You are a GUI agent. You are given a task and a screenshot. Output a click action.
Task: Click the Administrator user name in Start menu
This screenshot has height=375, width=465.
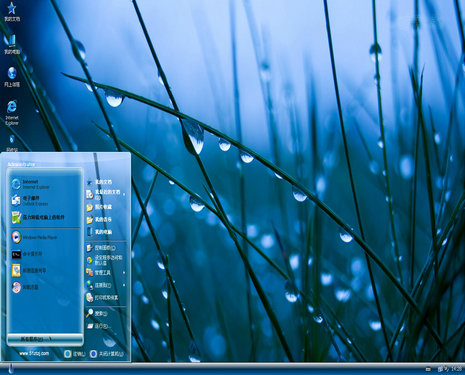pyautogui.click(x=21, y=164)
